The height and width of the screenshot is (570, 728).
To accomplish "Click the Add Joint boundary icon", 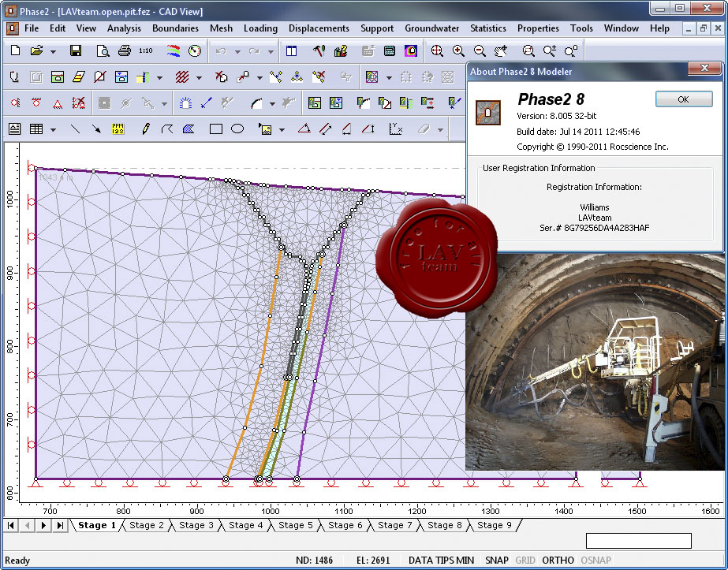I will pos(100,76).
